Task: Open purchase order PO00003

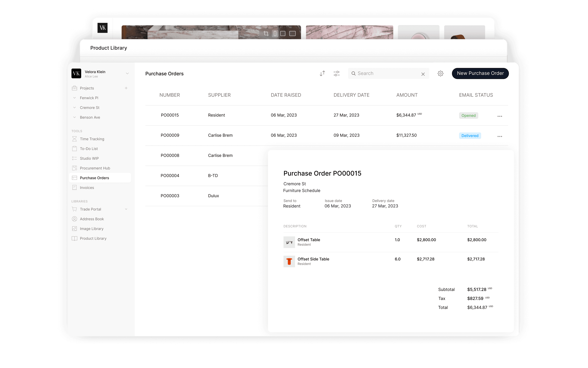Action: [170, 196]
